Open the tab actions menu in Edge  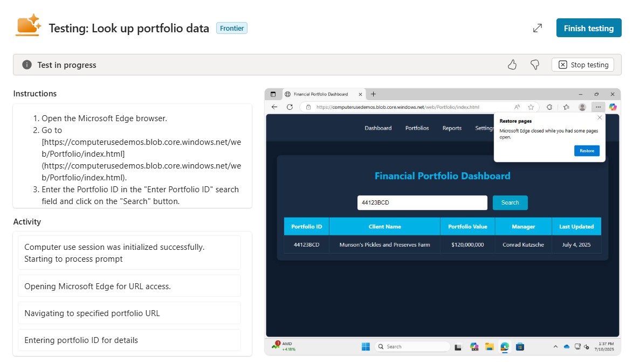point(273,94)
